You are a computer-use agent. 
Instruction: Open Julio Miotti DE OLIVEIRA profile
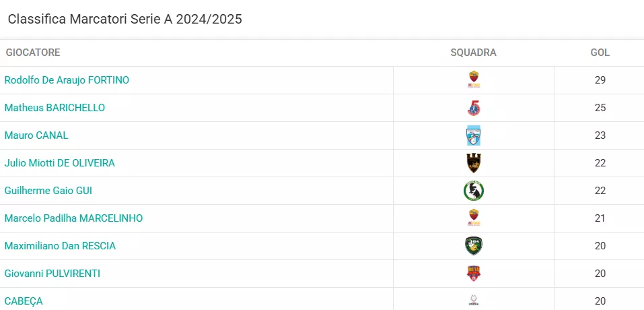(59, 163)
